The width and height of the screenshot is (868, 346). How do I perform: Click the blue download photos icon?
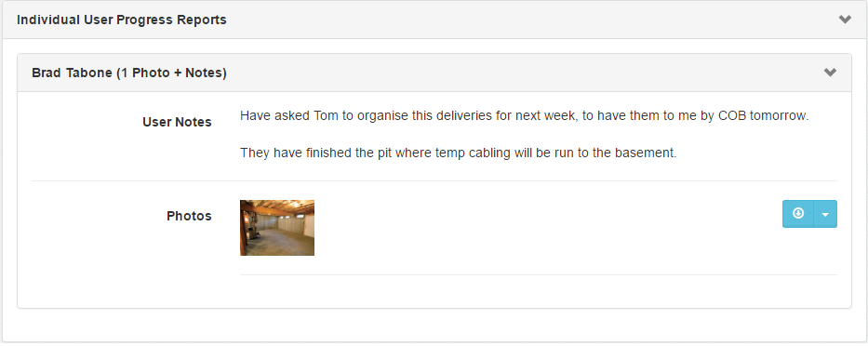click(x=798, y=214)
